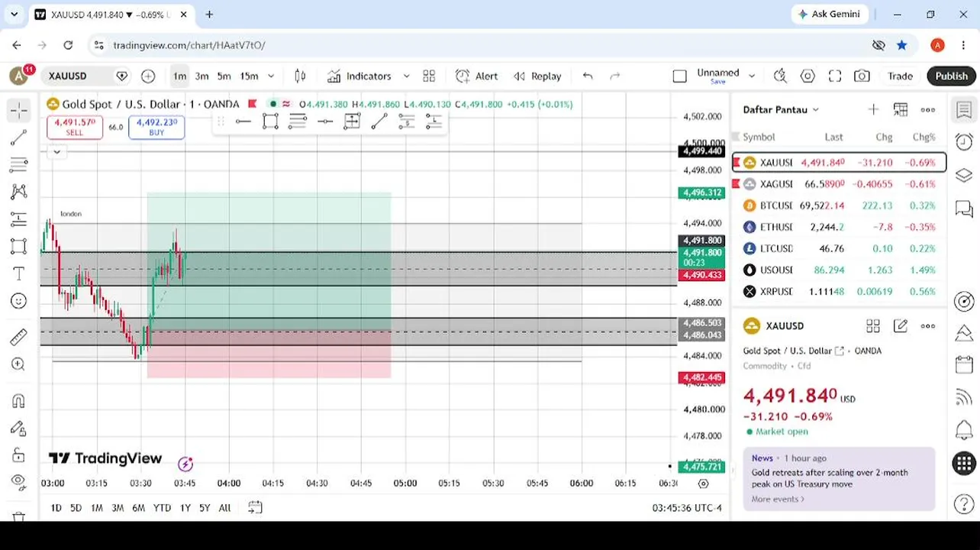
Task: Open the Fibonacci retracement tools
Action: click(x=19, y=164)
